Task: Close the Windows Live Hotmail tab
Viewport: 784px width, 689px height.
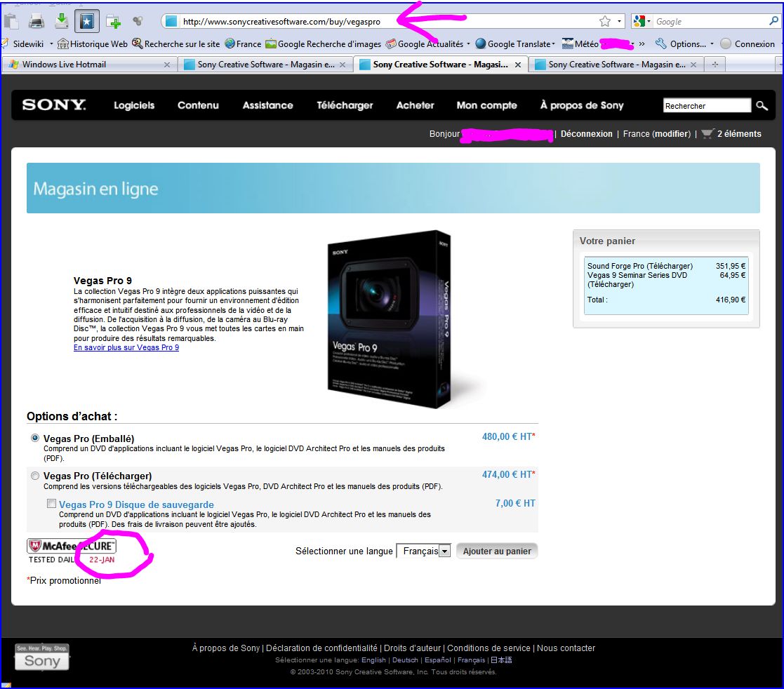Action: (167, 65)
